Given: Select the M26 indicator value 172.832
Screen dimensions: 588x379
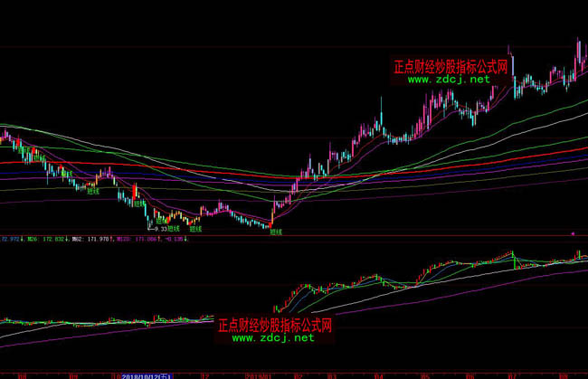Looking at the screenshot, I should tap(45, 239).
